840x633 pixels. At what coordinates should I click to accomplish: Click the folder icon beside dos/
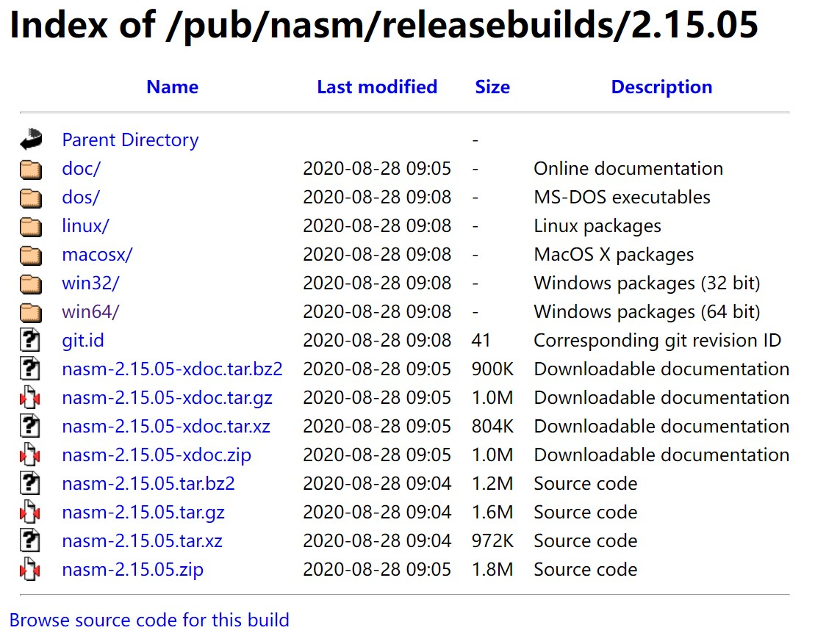tap(31, 198)
